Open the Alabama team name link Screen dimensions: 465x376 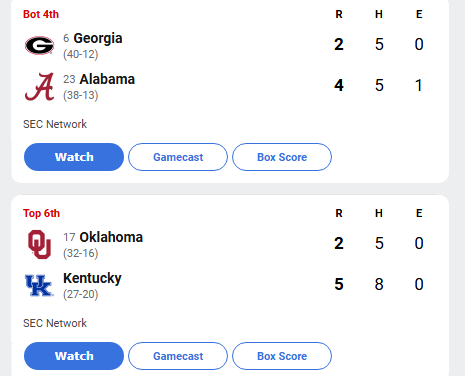coord(107,79)
